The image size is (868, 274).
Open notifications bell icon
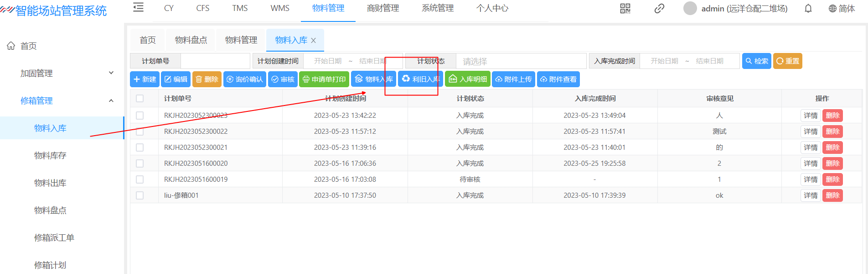[808, 9]
